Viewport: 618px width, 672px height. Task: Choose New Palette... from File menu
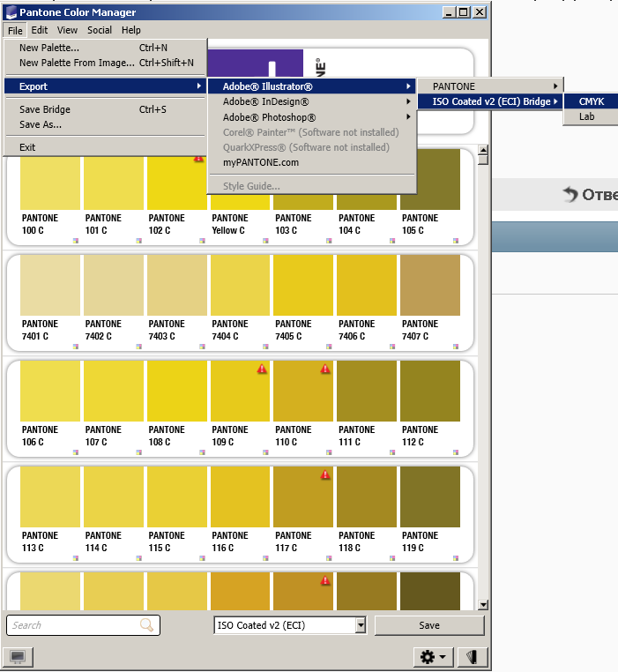pos(105,48)
